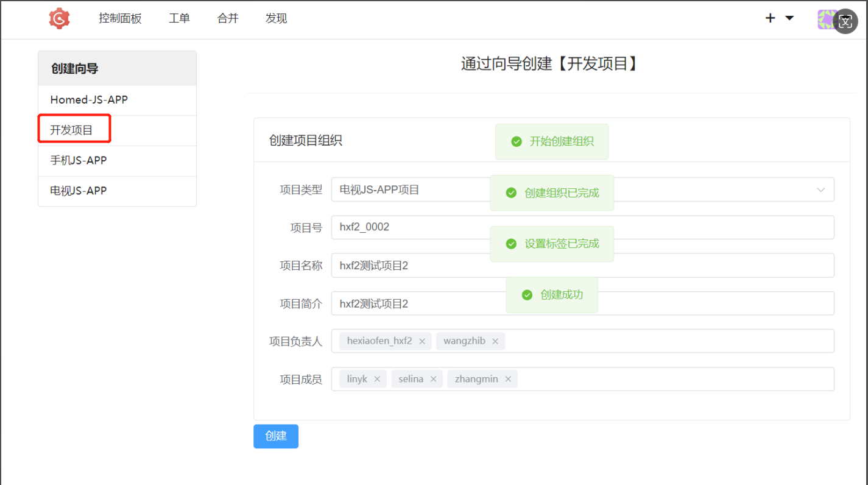The width and height of the screenshot is (868, 485).
Task: Click the translate overlay icon
Action: tap(845, 21)
